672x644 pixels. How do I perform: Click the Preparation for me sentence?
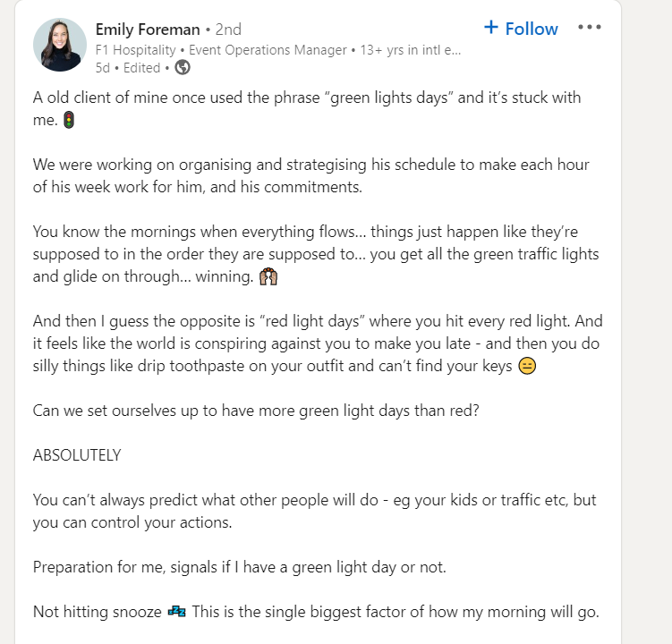coord(240,567)
